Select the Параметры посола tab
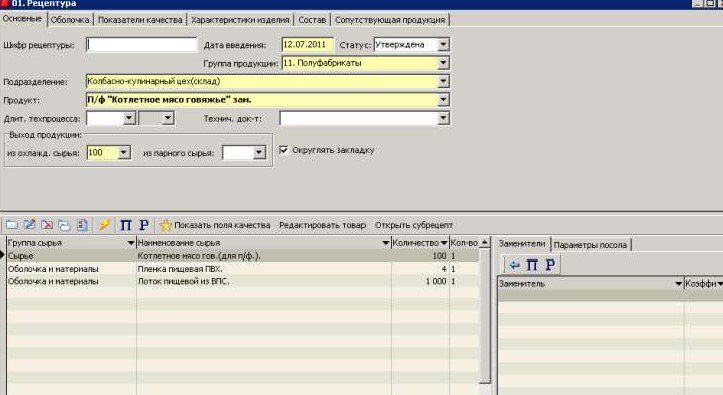 pyautogui.click(x=590, y=245)
